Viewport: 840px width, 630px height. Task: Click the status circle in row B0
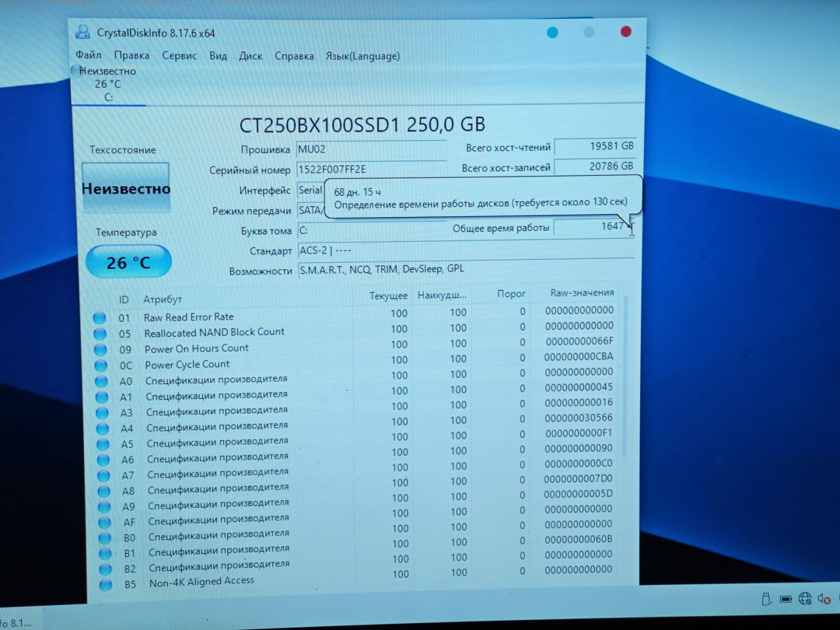tap(105, 538)
